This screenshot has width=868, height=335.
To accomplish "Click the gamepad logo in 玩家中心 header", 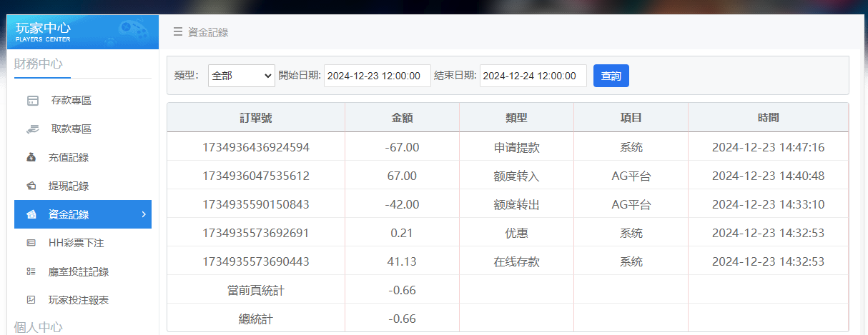I will 133,31.
